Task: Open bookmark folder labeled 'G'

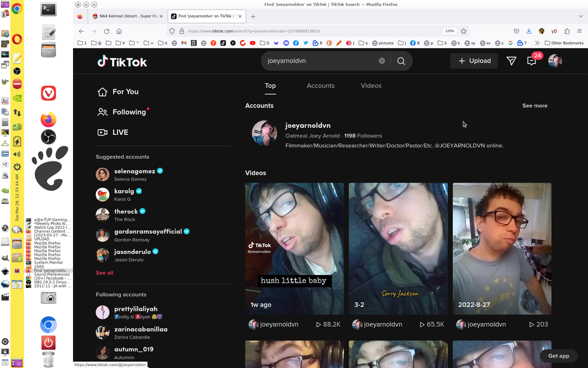Action: tap(265, 43)
